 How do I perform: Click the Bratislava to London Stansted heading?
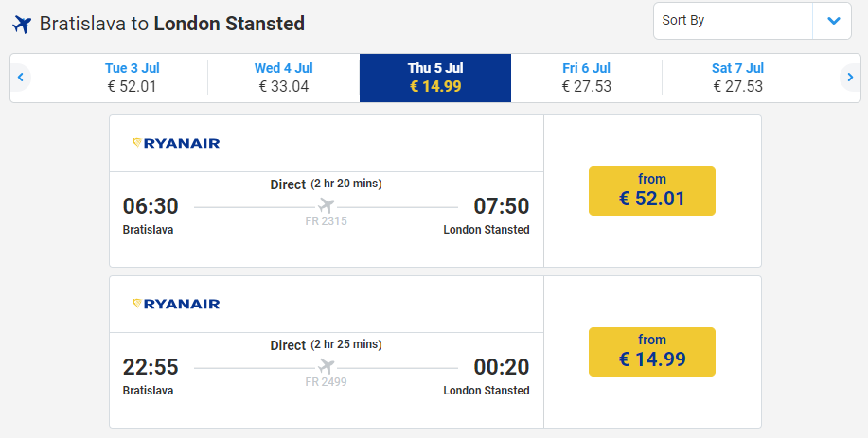pyautogui.click(x=172, y=24)
